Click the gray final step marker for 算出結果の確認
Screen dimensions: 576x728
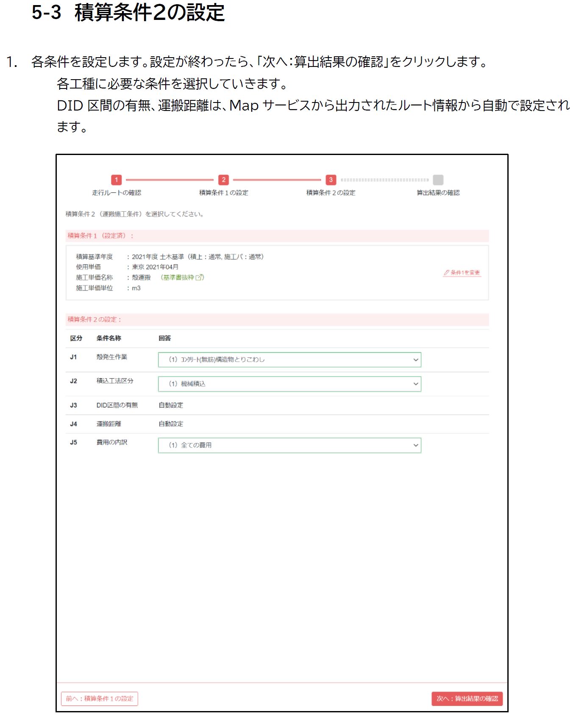(438, 180)
